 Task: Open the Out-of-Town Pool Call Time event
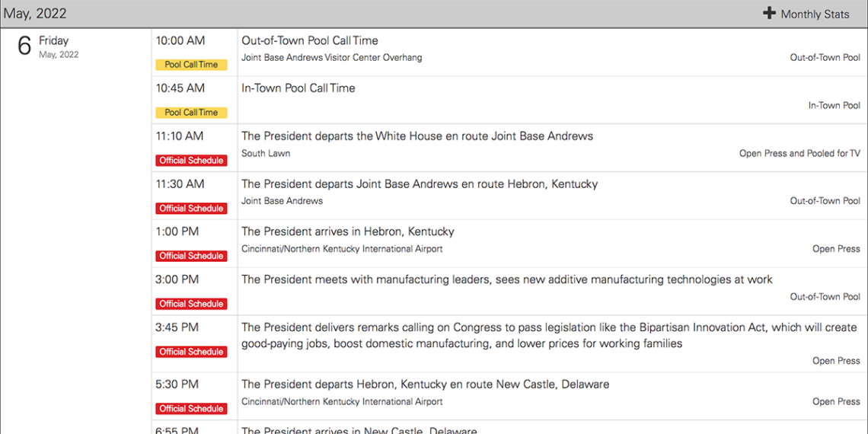(x=309, y=40)
